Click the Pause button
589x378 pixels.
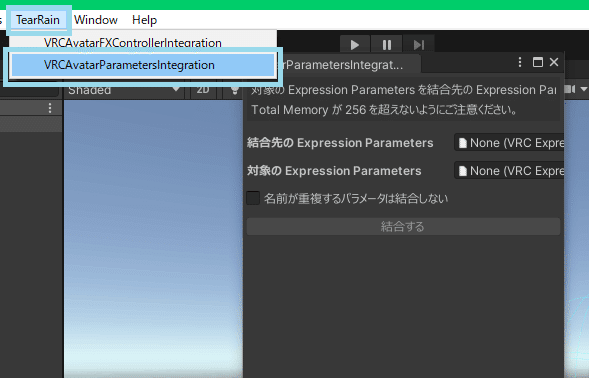click(387, 45)
